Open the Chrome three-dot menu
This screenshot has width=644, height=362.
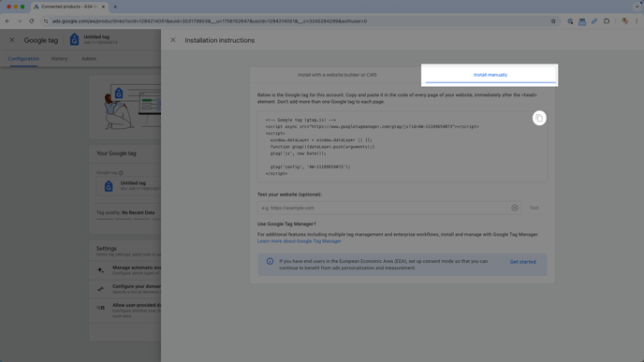[637, 22]
